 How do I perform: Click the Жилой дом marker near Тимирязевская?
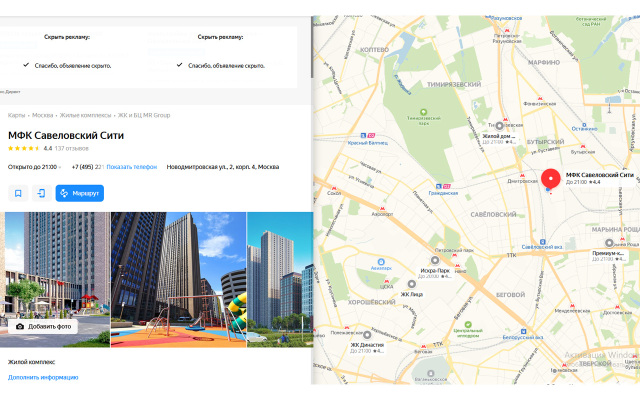[499, 126]
